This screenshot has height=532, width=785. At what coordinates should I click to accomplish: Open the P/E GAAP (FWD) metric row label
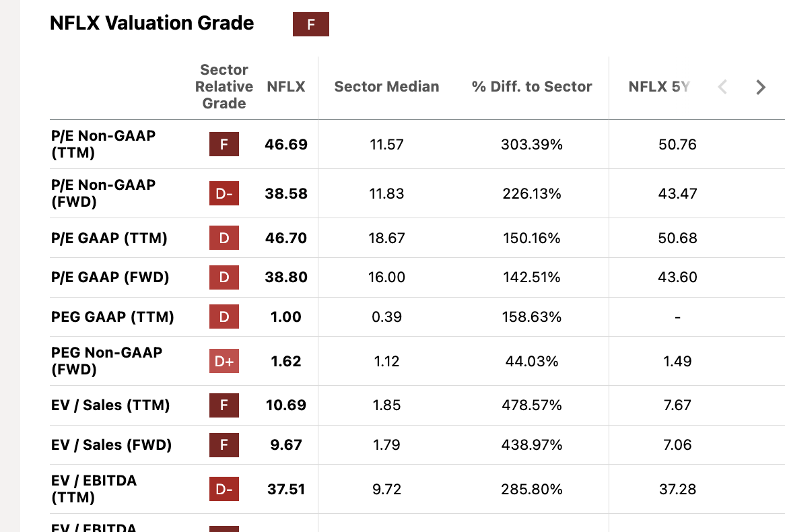(110, 277)
